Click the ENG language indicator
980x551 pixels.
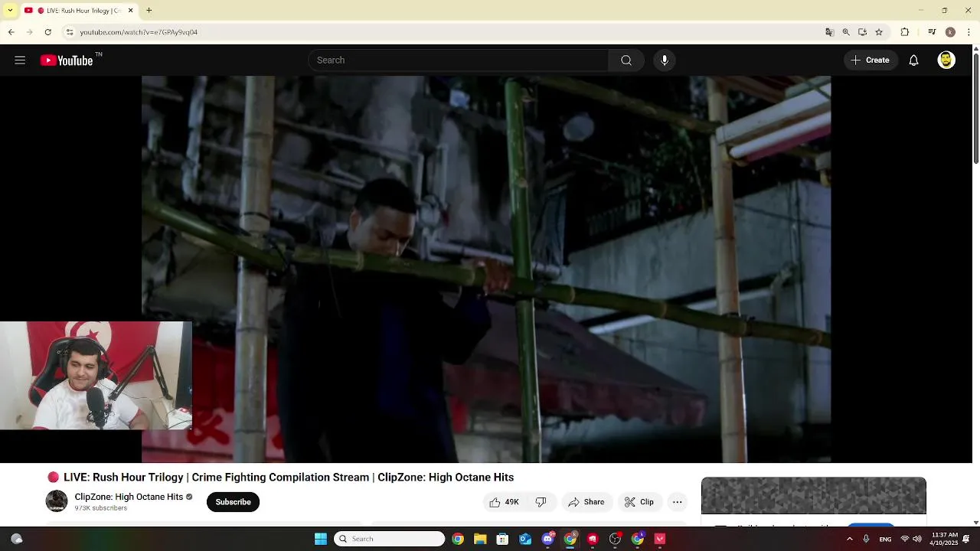(885, 539)
